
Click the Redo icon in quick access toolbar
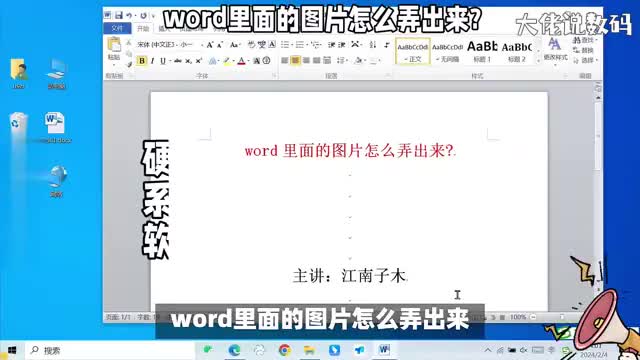coord(143,16)
